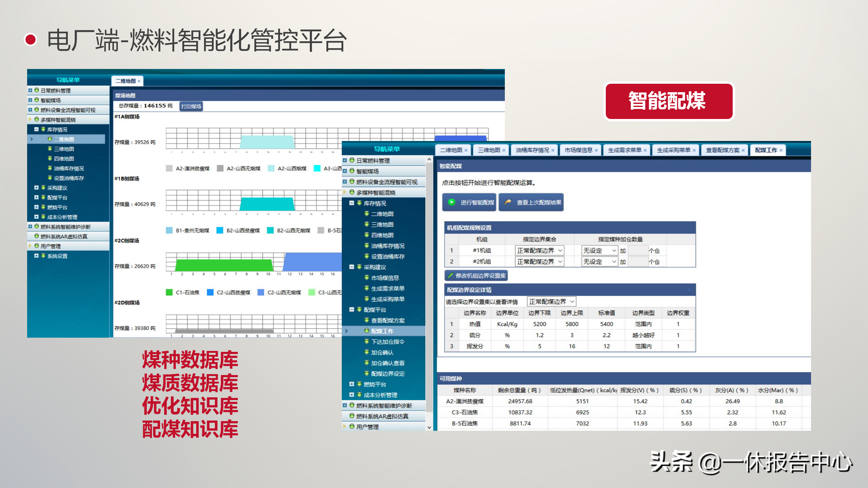Close the 配煤工作 tab with its x
868x488 pixels.
tap(781, 151)
